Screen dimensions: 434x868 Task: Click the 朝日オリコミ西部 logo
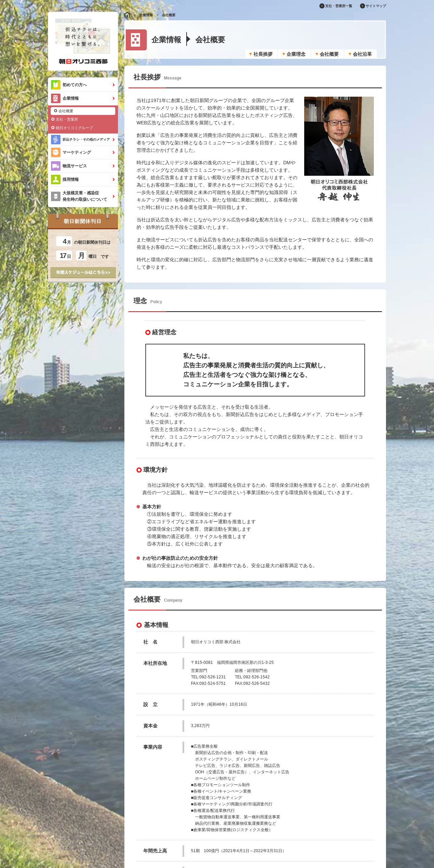click(83, 61)
